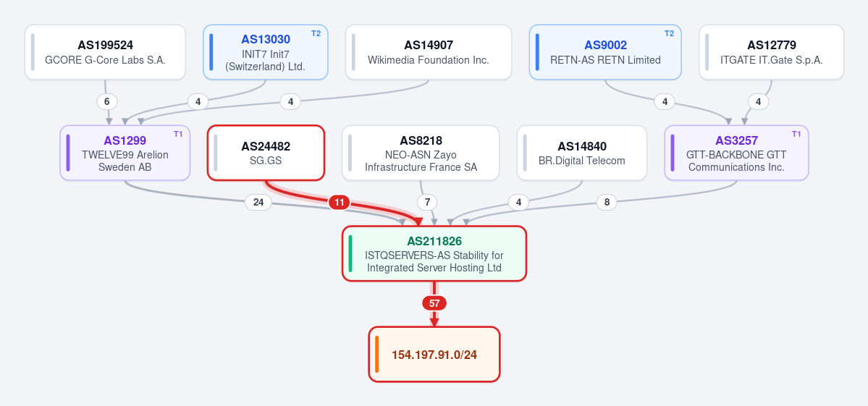Select the 24 edge count badge
Image resolution: width=868 pixels, height=406 pixels.
pos(258,203)
